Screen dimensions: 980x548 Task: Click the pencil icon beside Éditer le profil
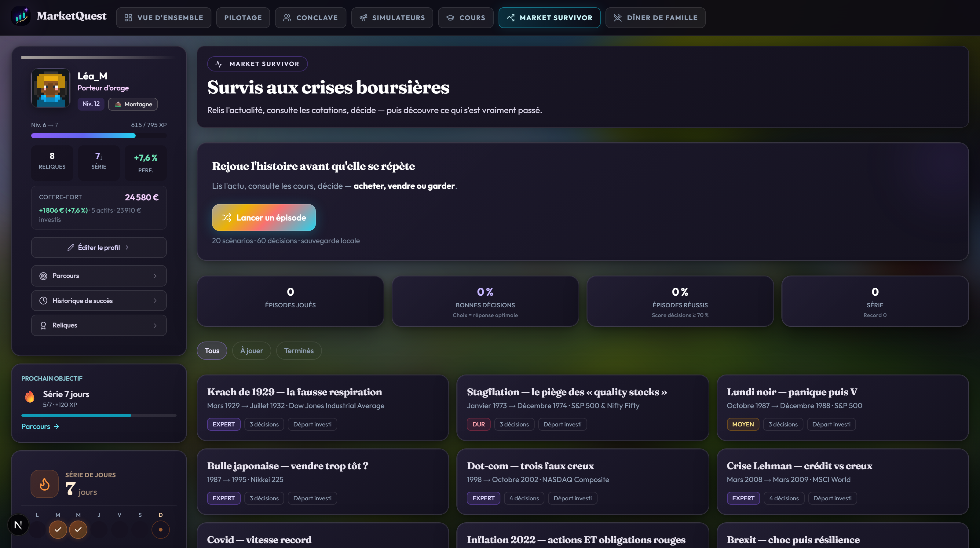tap(71, 247)
